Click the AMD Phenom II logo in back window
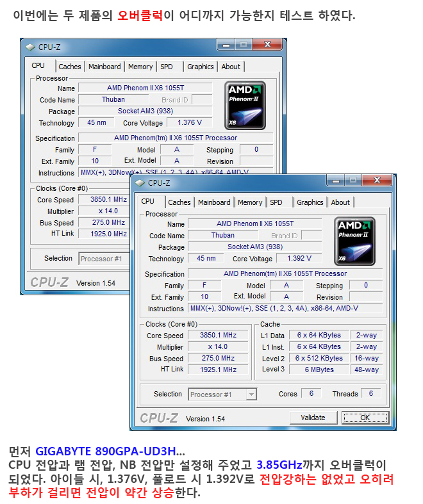 (245, 106)
